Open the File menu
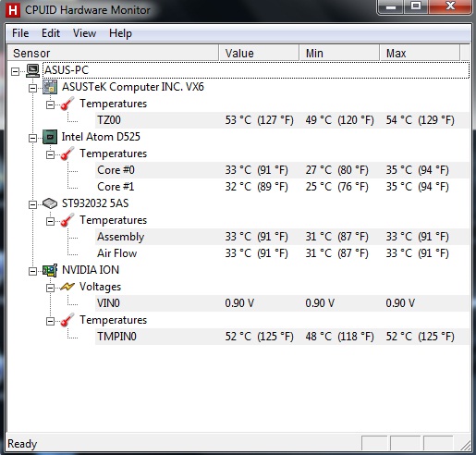 (x=20, y=33)
